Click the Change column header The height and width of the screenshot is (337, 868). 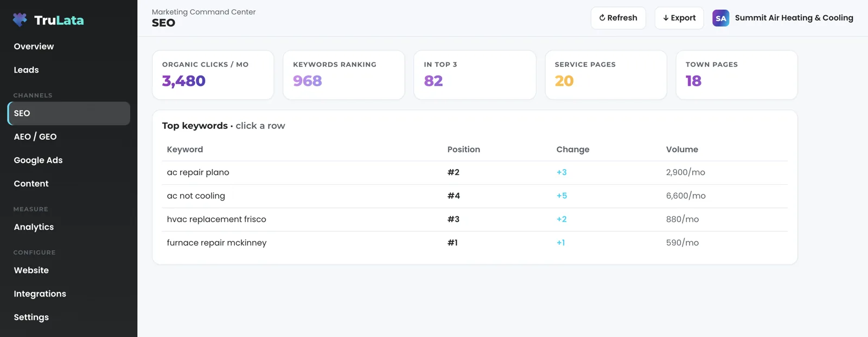coord(573,150)
